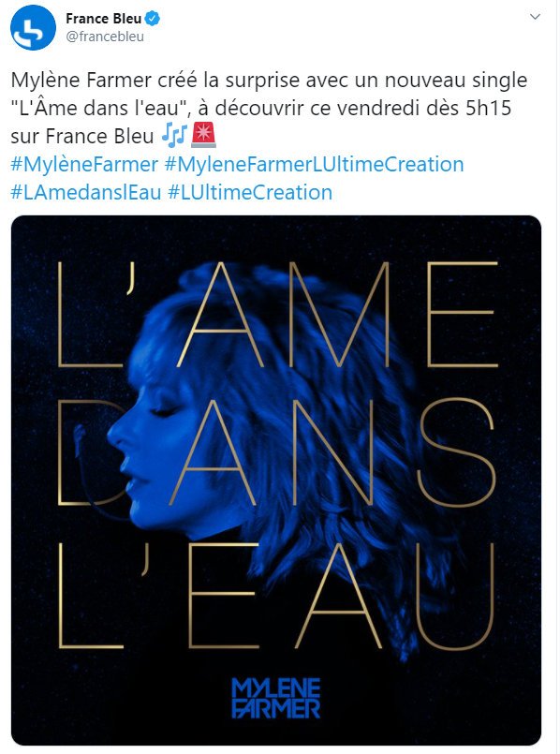Click the gold DANS text on cover

tap(275, 453)
